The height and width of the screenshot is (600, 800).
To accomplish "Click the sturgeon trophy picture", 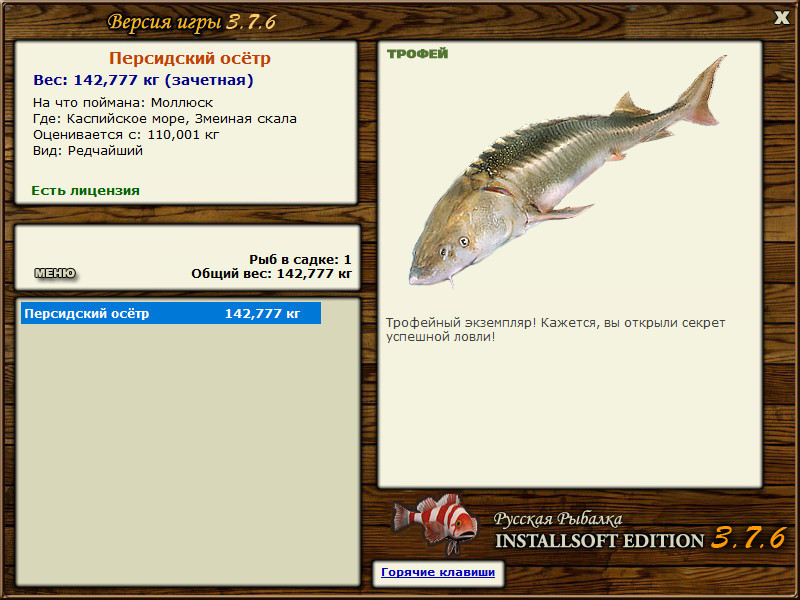I will tap(567, 171).
